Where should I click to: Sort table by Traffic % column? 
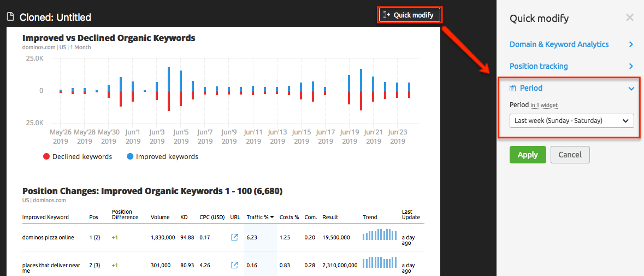[261, 218]
